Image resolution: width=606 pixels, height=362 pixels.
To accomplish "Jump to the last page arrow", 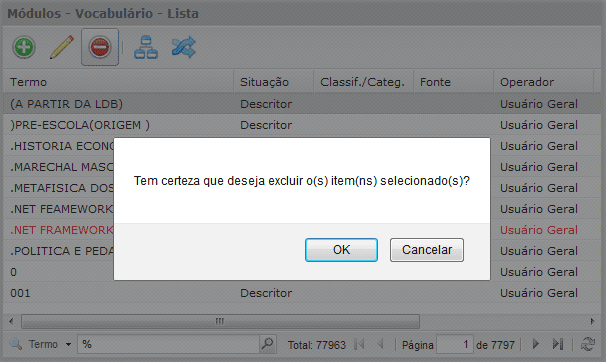I will tap(557, 344).
